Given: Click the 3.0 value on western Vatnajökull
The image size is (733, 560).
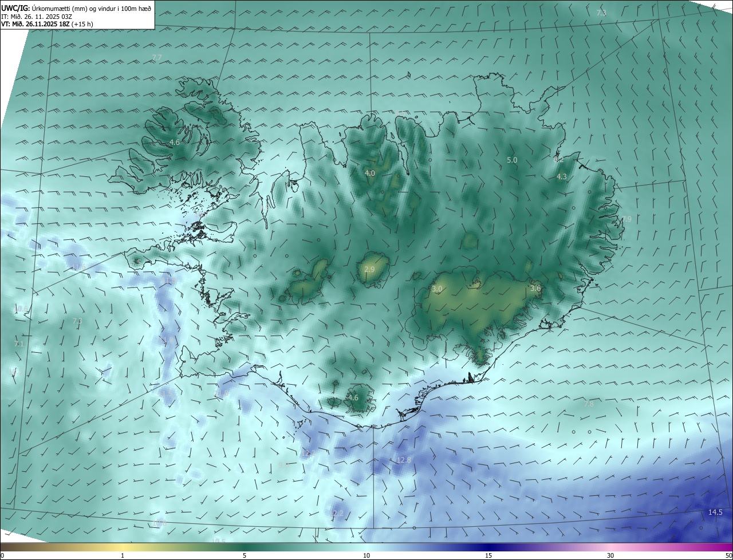Looking at the screenshot, I should click(x=437, y=289).
